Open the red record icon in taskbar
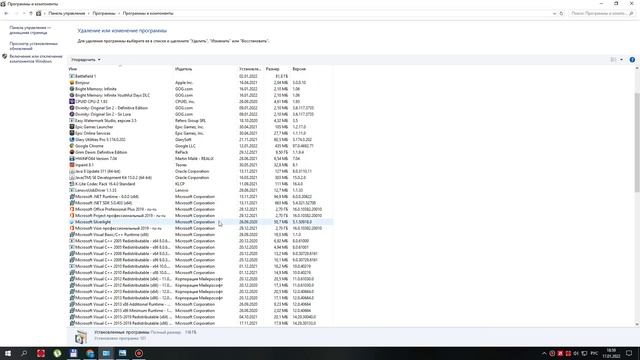 point(139,353)
